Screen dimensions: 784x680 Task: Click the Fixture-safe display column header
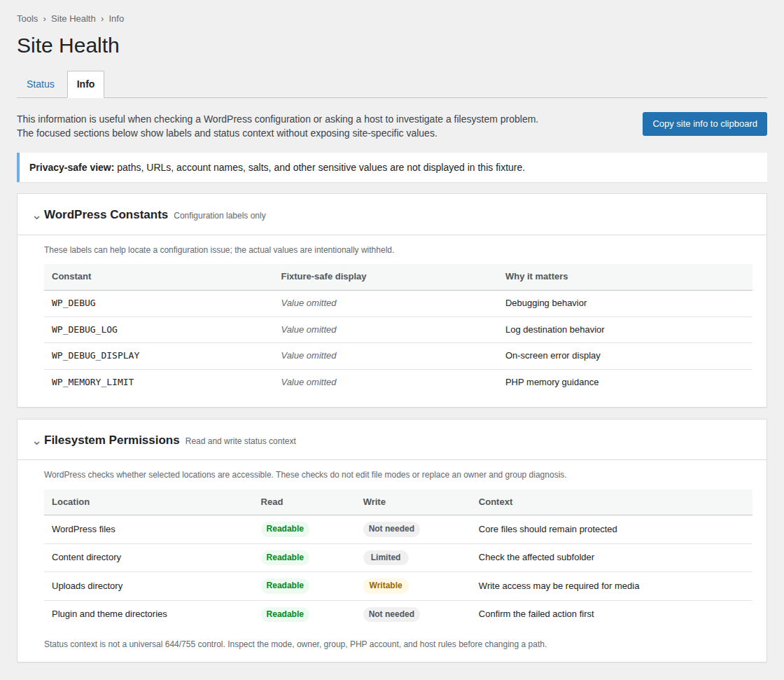pyautogui.click(x=323, y=277)
